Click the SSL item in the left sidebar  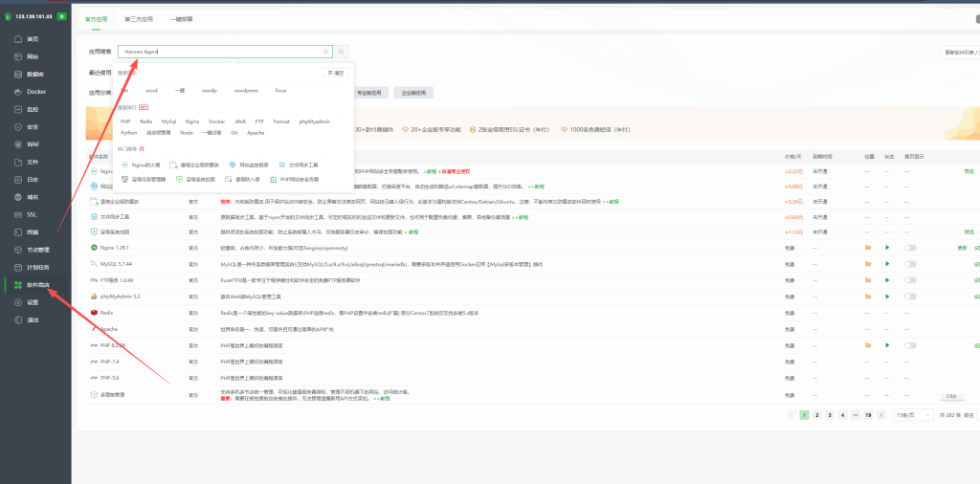(32, 214)
